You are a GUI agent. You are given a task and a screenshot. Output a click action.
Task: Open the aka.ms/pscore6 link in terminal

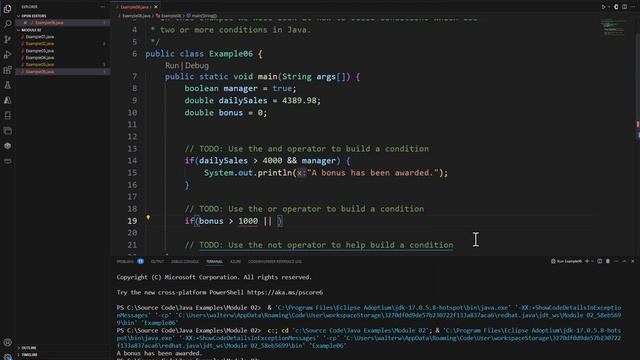(x=284, y=292)
